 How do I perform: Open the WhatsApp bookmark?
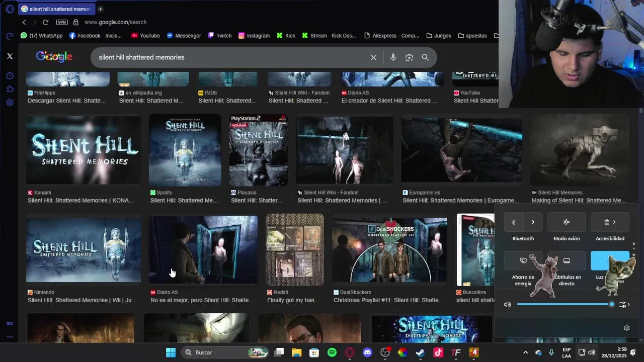41,36
